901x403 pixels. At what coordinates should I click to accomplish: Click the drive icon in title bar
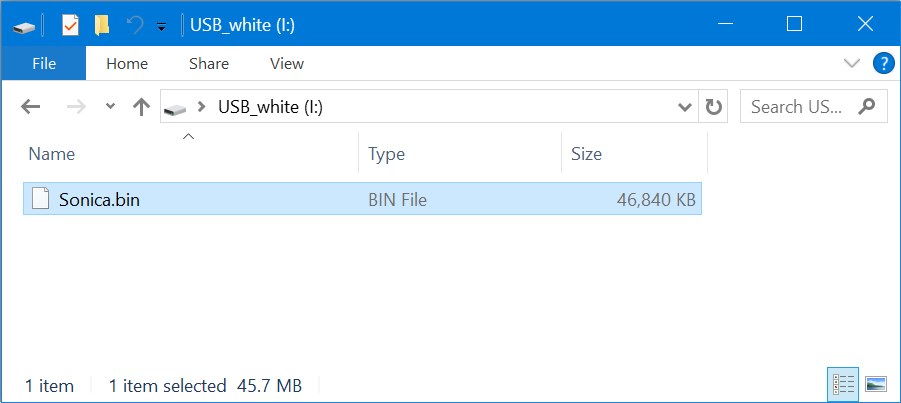tap(24, 26)
